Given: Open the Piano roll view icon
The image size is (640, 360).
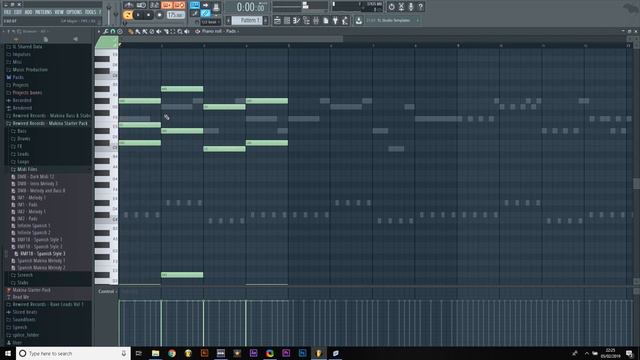Looking at the screenshot, I should [297, 20].
